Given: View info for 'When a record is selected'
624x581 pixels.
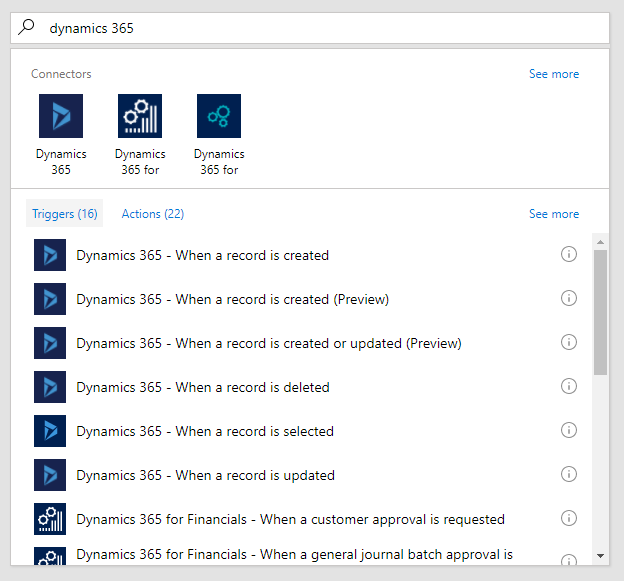Looking at the screenshot, I should (x=569, y=431).
